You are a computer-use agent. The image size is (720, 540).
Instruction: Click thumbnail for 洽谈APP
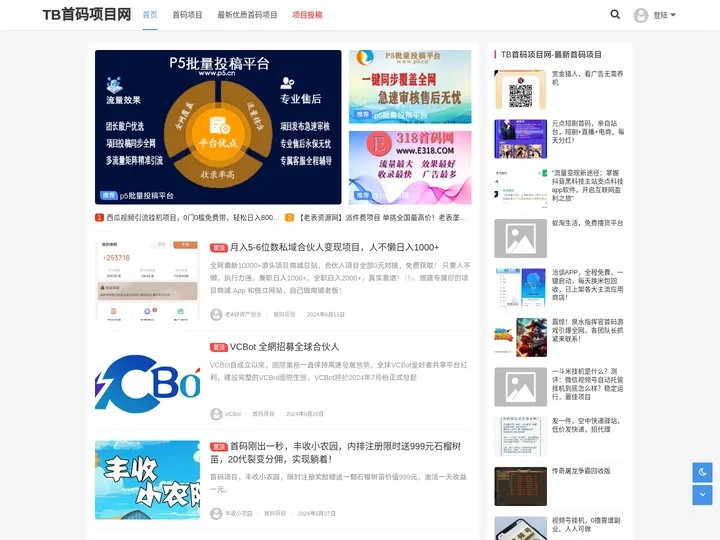point(520,288)
